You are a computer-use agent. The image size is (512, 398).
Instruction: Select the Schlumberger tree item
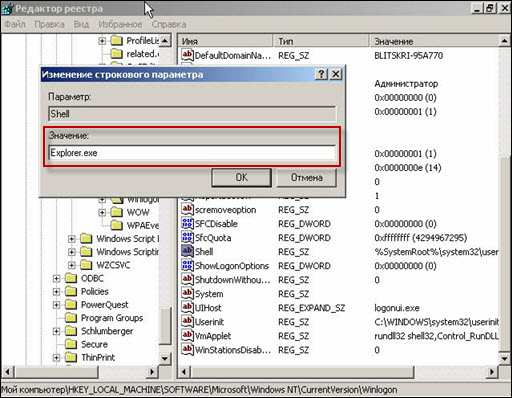click(x=107, y=331)
